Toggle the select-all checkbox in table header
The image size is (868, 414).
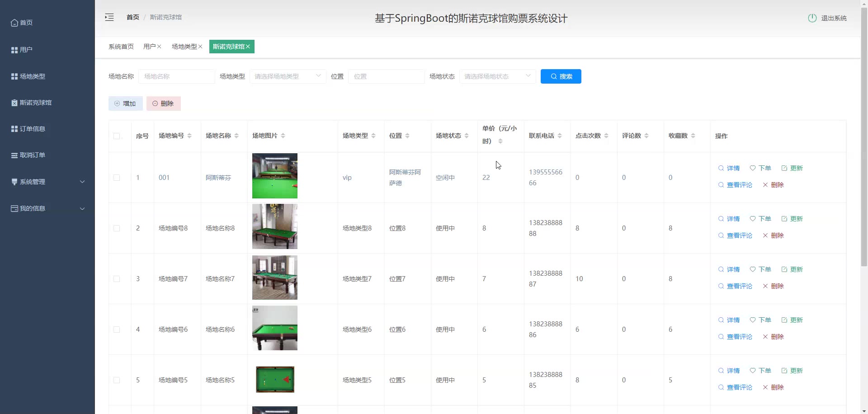click(x=117, y=136)
